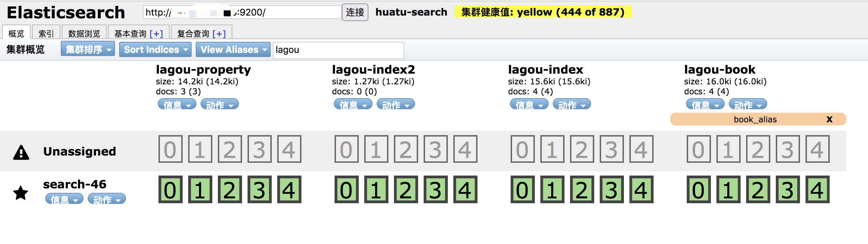Viewport: 868px width, 244px height.
Task: Open the 复合查询 tab
Action: pos(193,33)
